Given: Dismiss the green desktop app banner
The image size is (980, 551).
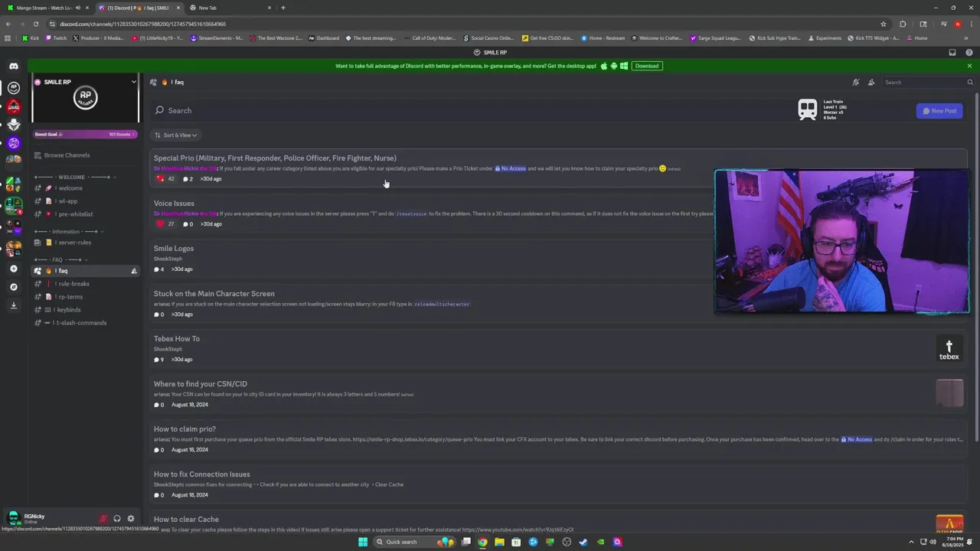Looking at the screenshot, I should pos(969,66).
